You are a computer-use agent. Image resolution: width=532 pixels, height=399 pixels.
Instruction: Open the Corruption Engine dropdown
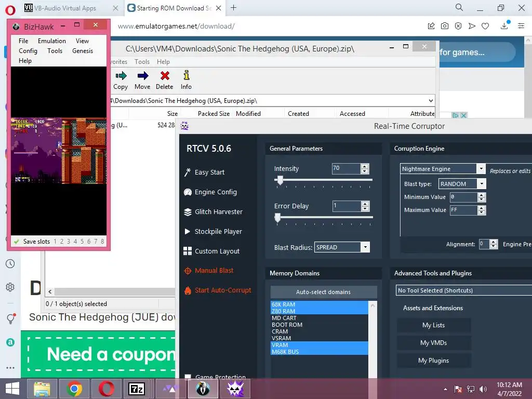[x=481, y=169]
